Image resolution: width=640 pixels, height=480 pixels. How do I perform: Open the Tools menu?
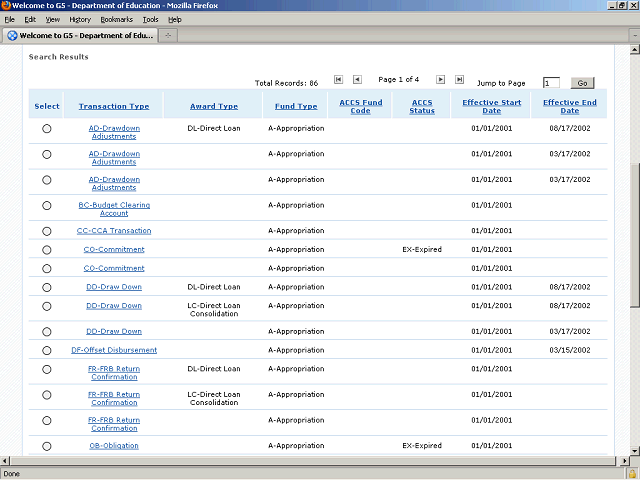point(150,19)
